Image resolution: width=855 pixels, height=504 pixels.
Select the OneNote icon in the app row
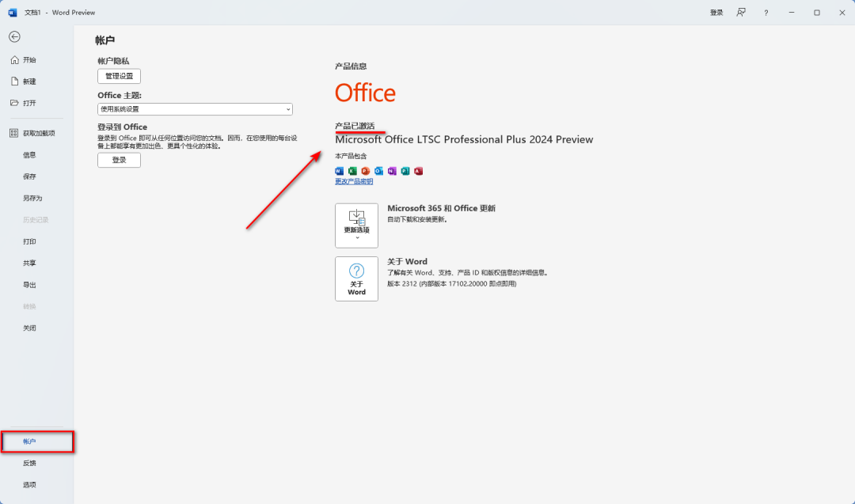[391, 171]
